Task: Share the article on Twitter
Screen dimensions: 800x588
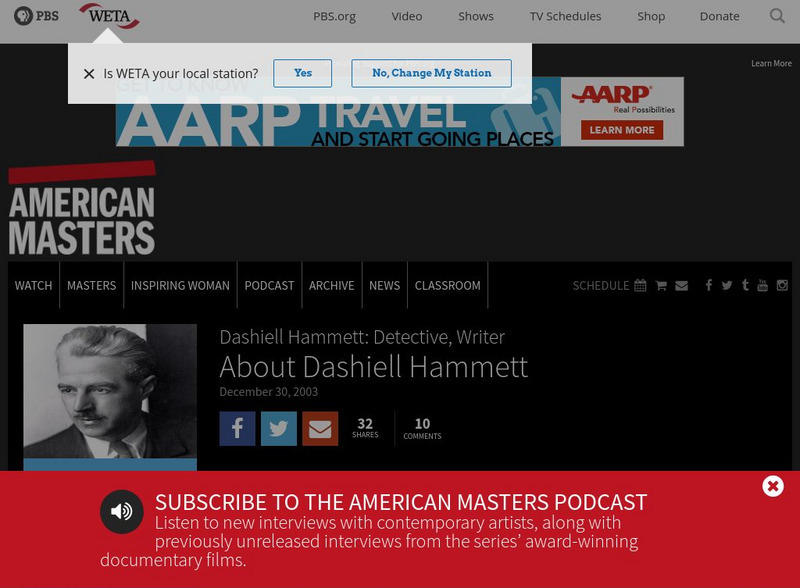Action: [278, 428]
